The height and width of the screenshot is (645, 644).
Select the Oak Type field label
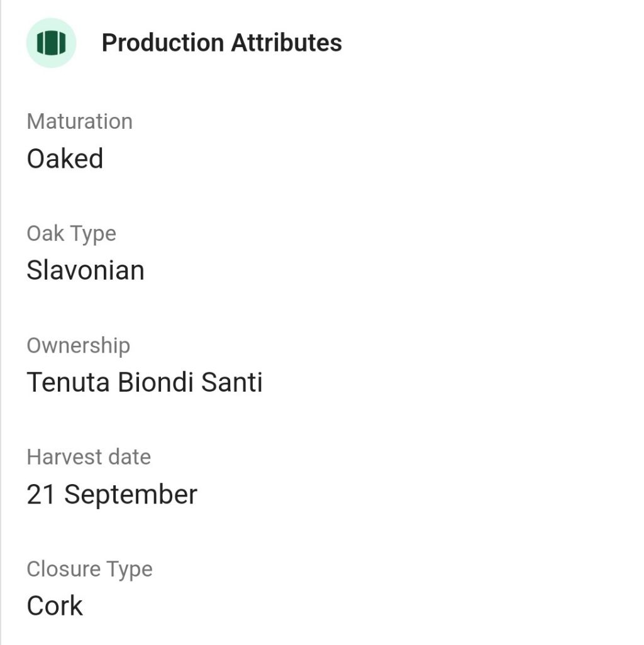(x=71, y=233)
